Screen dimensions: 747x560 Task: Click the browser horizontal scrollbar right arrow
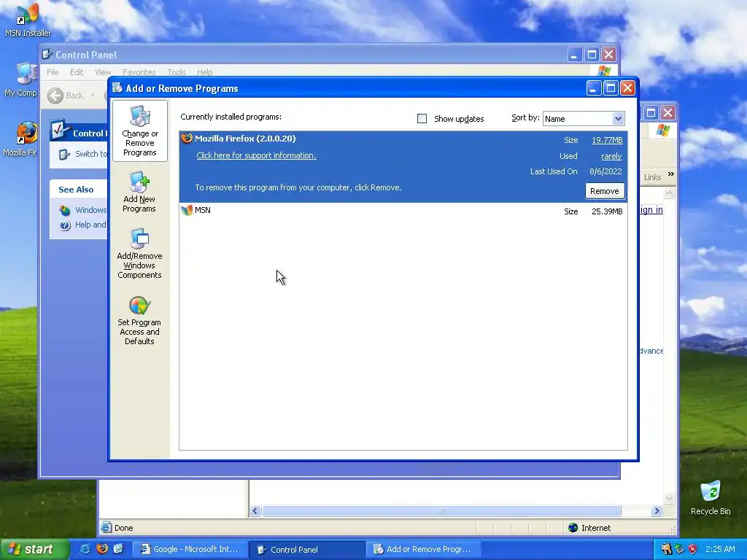[657, 511]
